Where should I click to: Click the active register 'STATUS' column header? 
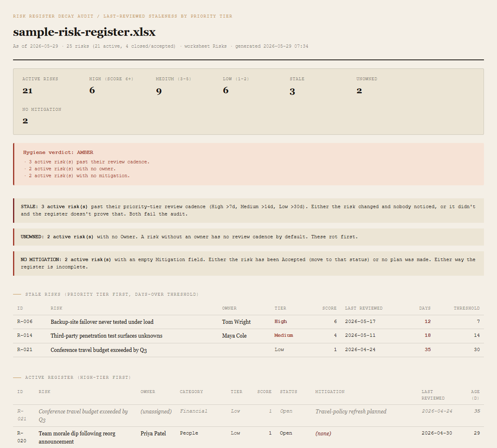point(288,392)
